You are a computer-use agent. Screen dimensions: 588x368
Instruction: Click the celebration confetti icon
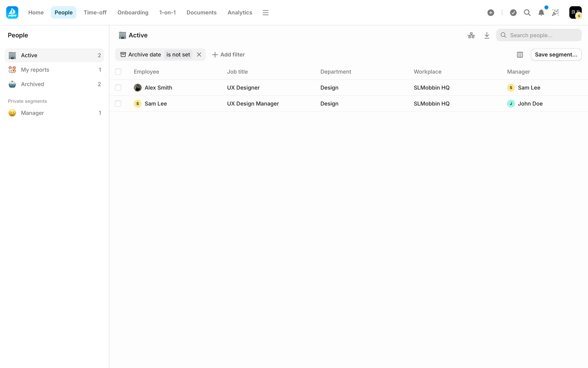(x=555, y=13)
